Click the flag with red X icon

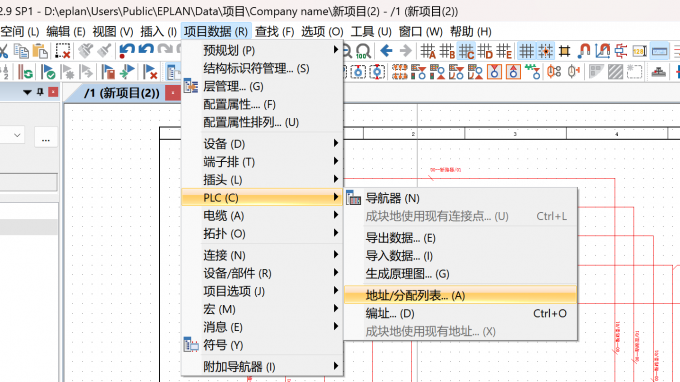tap(150, 72)
